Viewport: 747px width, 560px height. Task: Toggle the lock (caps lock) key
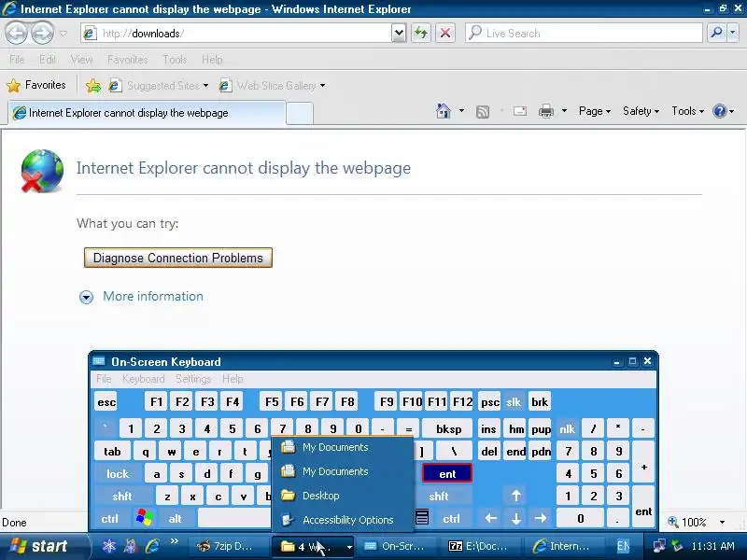(118, 474)
